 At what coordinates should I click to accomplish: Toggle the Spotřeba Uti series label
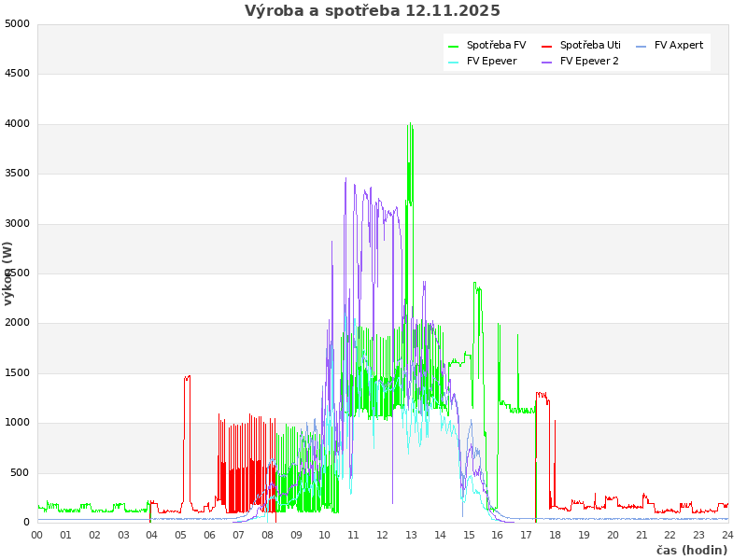pyautogui.click(x=590, y=45)
